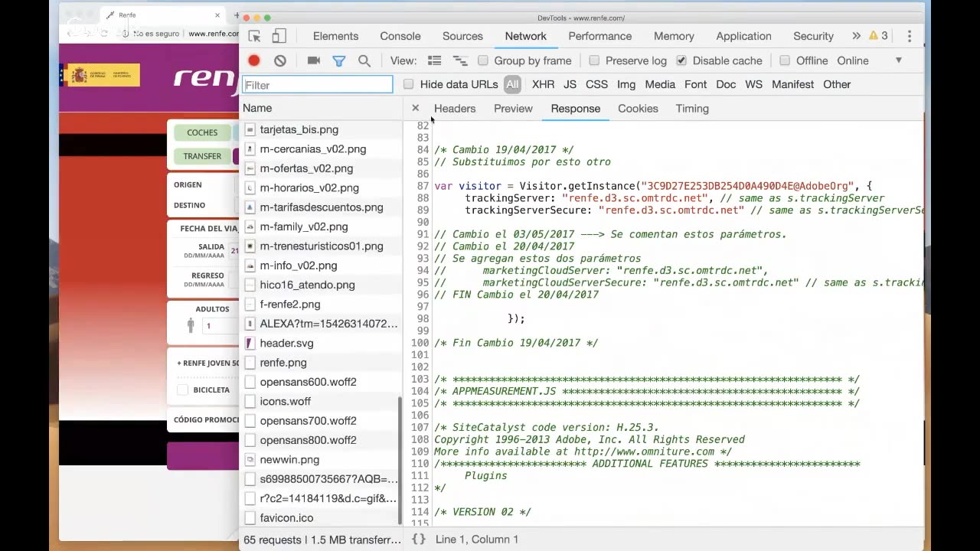The height and width of the screenshot is (551, 980).
Task: Pretty print response with braces icon
Action: pos(419,540)
